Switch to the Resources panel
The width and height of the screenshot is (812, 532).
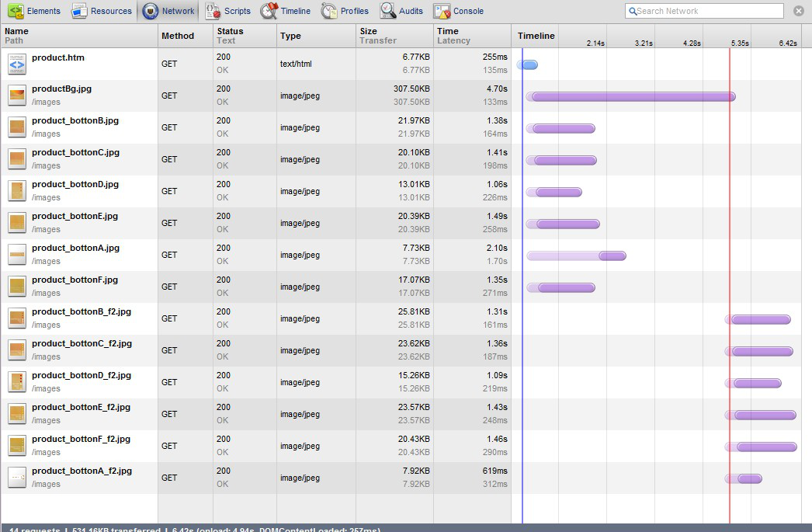pyautogui.click(x=102, y=11)
